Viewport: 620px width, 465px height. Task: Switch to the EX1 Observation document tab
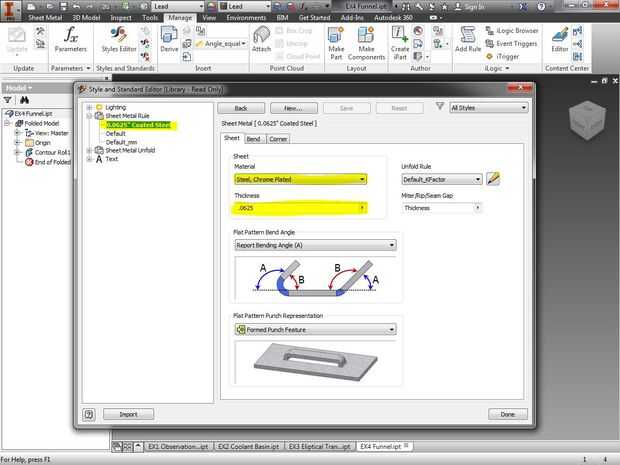pos(178,446)
